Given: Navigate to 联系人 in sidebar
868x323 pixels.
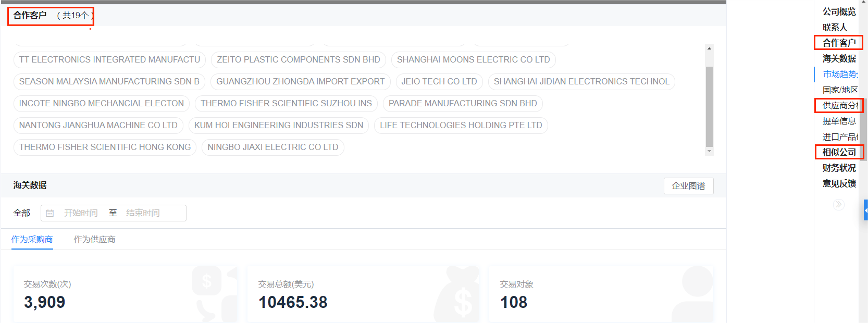Looking at the screenshot, I should [835, 27].
